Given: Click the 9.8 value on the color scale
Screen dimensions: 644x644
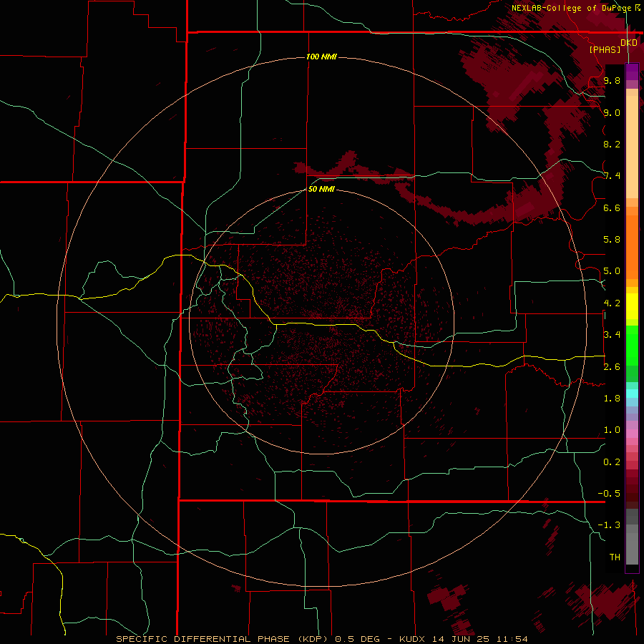Looking at the screenshot, I should [612, 80].
